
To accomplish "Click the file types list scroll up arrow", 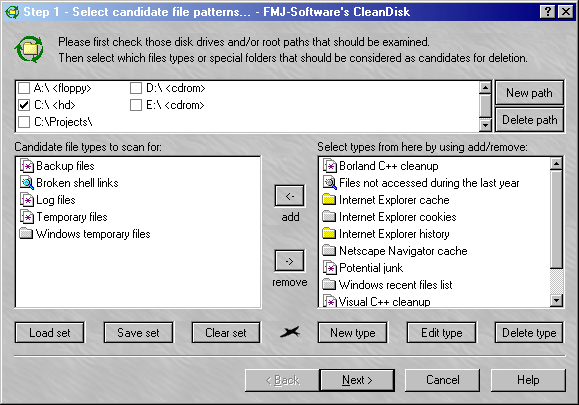I will [556, 164].
